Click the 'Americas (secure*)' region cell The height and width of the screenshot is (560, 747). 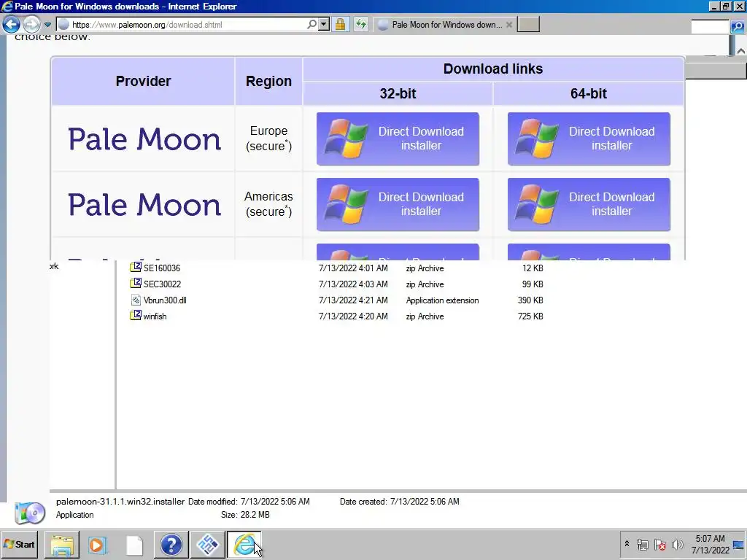click(x=268, y=204)
